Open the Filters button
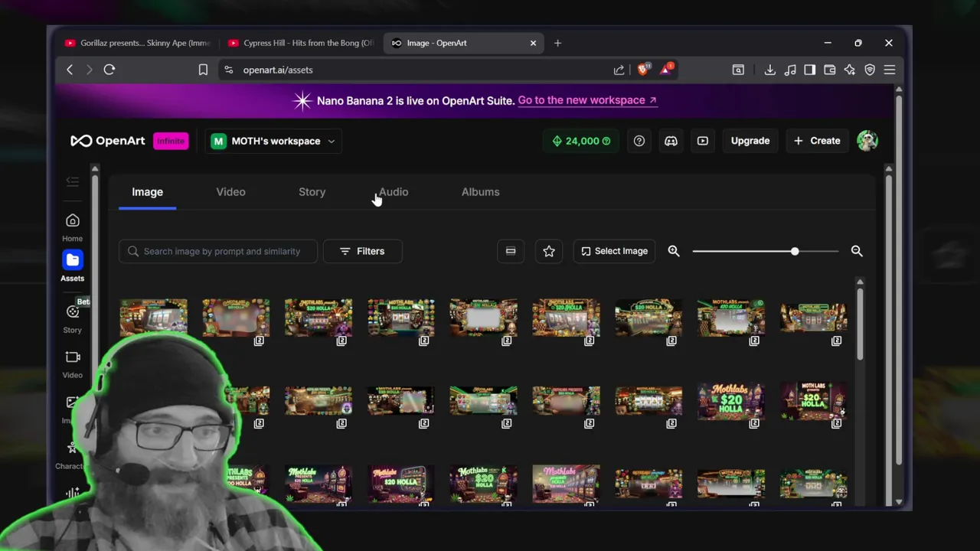 tap(362, 251)
